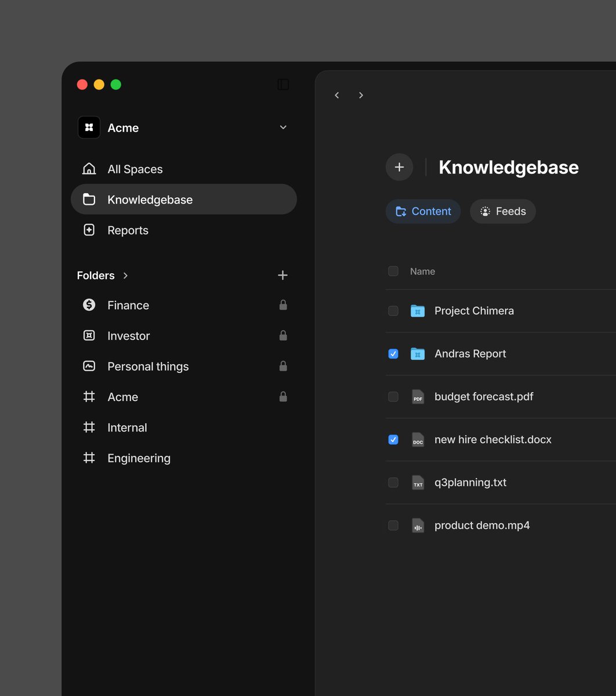This screenshot has width=616, height=696.
Task: Click the Project Chimera folder icon
Action: pyautogui.click(x=418, y=311)
